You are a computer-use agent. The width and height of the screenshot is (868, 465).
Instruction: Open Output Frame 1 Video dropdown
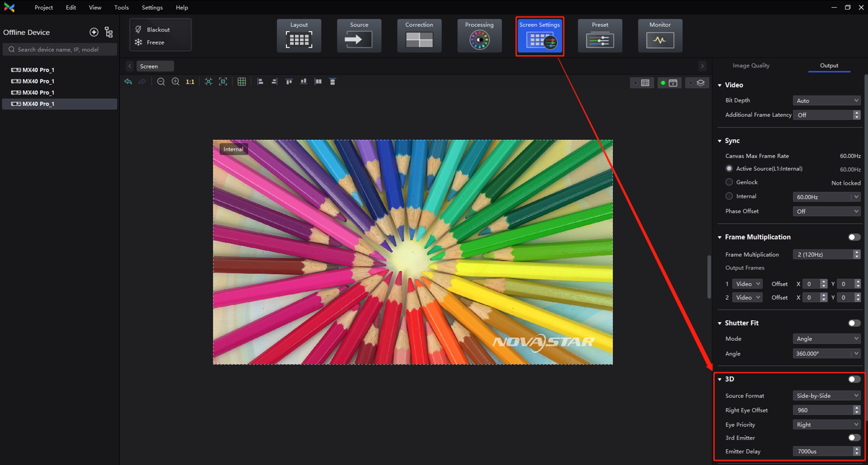click(x=747, y=284)
